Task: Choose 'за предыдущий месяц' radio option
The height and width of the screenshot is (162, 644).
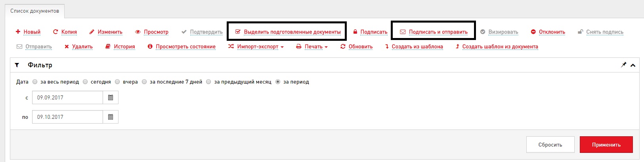Action: pos(208,82)
